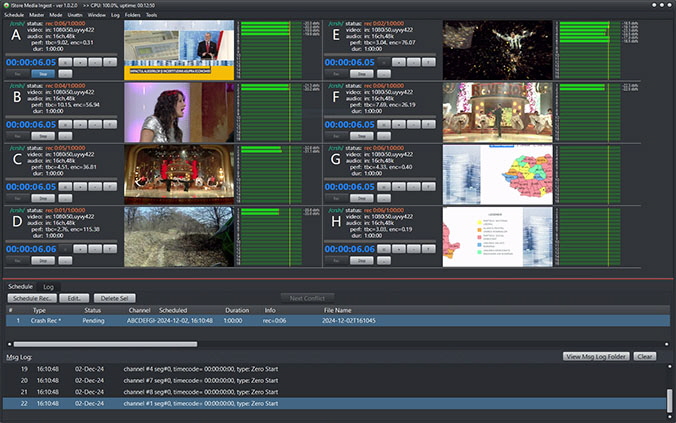Click the ellipsis button beside channel C Stop
Image resolution: width=676 pixels, height=423 pixels.
tap(65, 198)
